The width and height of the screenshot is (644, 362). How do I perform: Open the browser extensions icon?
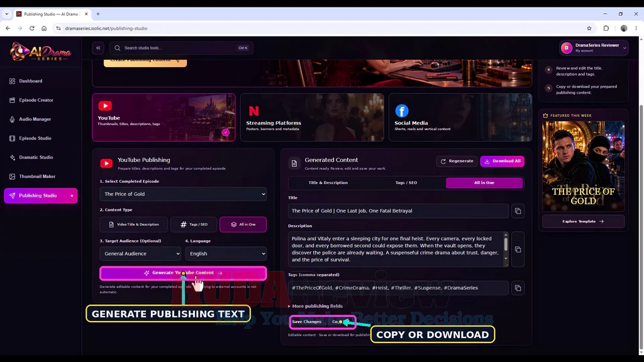point(606,28)
